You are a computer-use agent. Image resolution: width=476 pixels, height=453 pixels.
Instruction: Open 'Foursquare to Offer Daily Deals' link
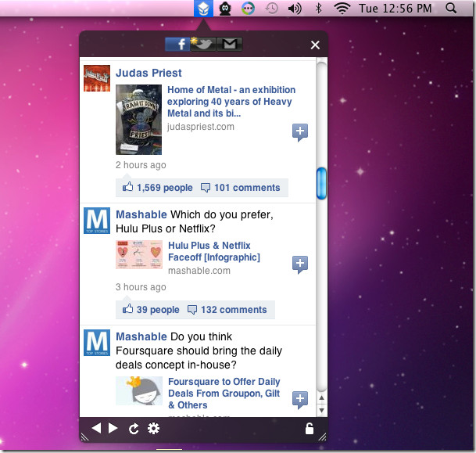224,394
